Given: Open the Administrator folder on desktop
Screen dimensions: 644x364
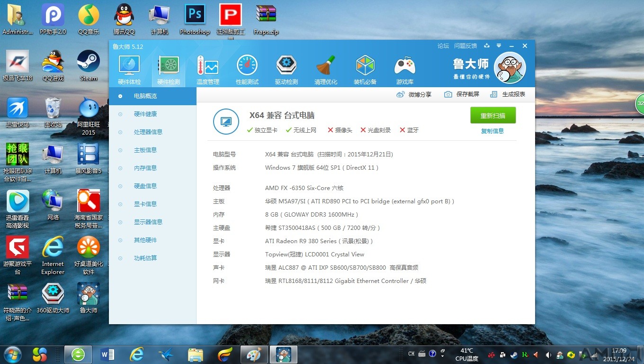Looking at the screenshot, I should 18,19.
